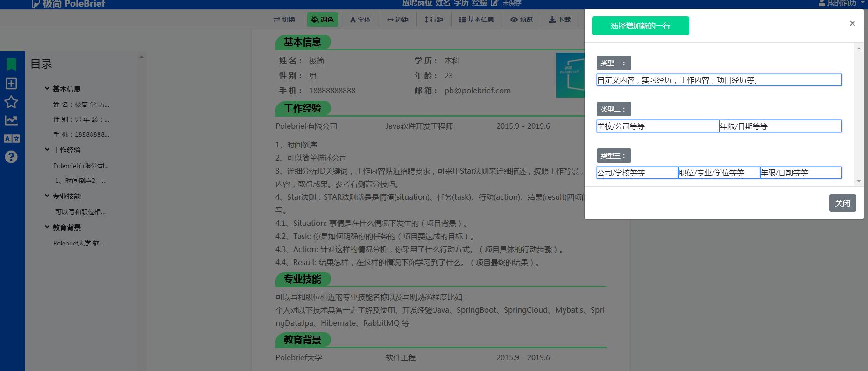This screenshot has width=868, height=371.
Task: Select outline item 手 机：18888888
Action: (81, 134)
